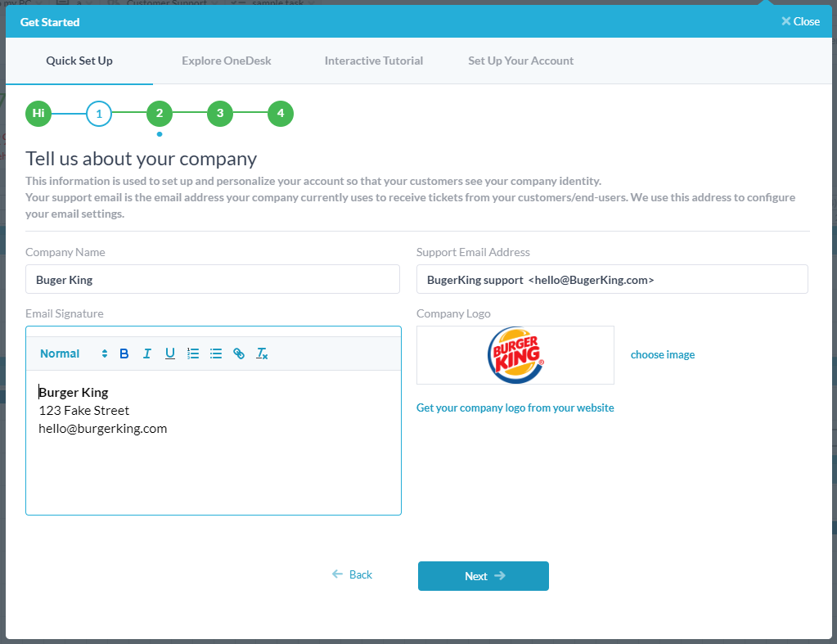Click 'hello@burgerking.com' in the signature
Screen dimensions: 837x644
pyautogui.click(x=102, y=428)
